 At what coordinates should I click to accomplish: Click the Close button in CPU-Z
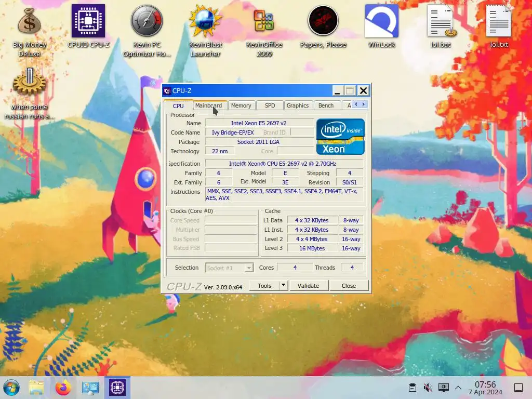(349, 286)
